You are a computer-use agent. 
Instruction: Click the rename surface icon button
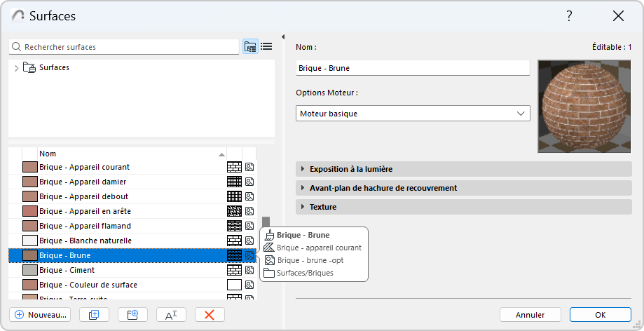pyautogui.click(x=171, y=315)
